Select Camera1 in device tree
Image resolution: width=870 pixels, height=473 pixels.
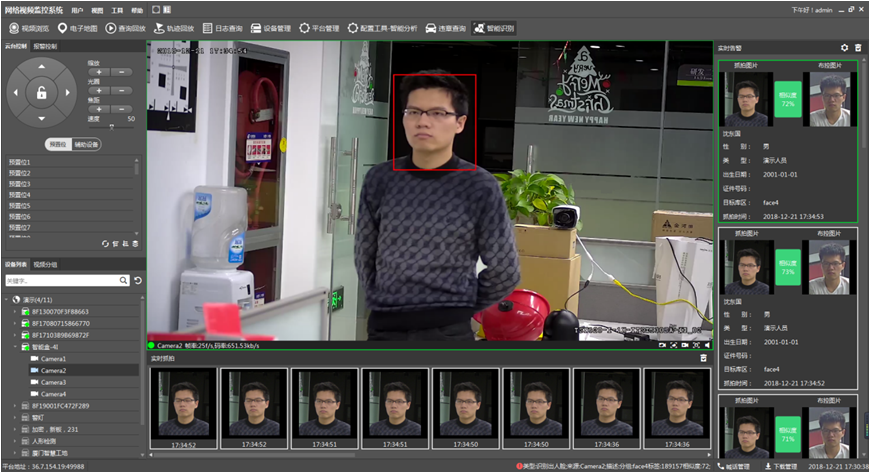tap(53, 359)
